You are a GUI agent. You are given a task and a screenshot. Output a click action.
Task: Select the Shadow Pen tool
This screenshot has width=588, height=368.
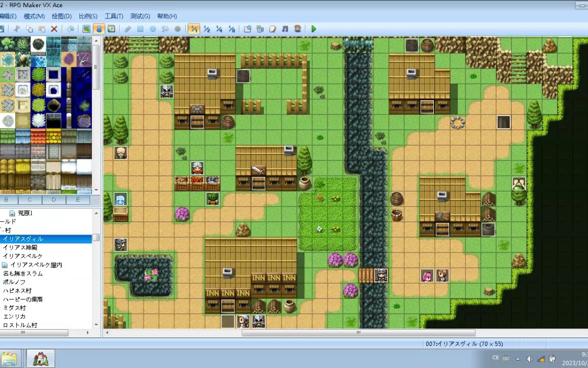[x=178, y=29]
